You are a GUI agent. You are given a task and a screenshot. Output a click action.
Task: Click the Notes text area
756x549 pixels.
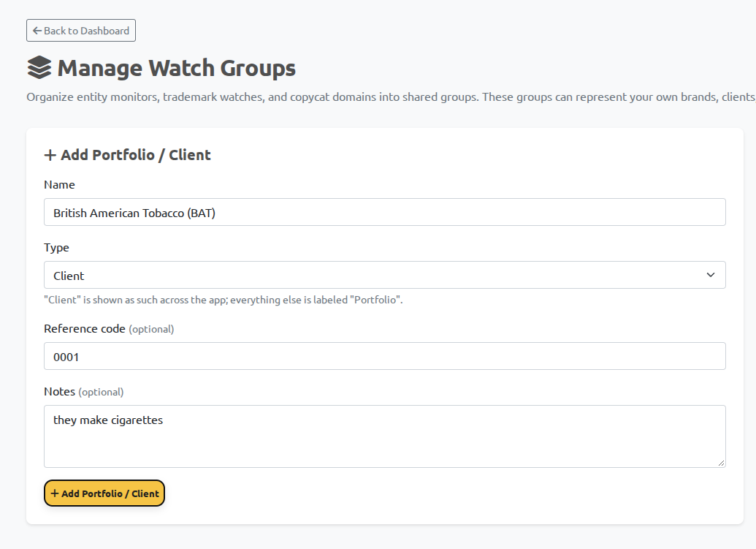[x=384, y=436]
